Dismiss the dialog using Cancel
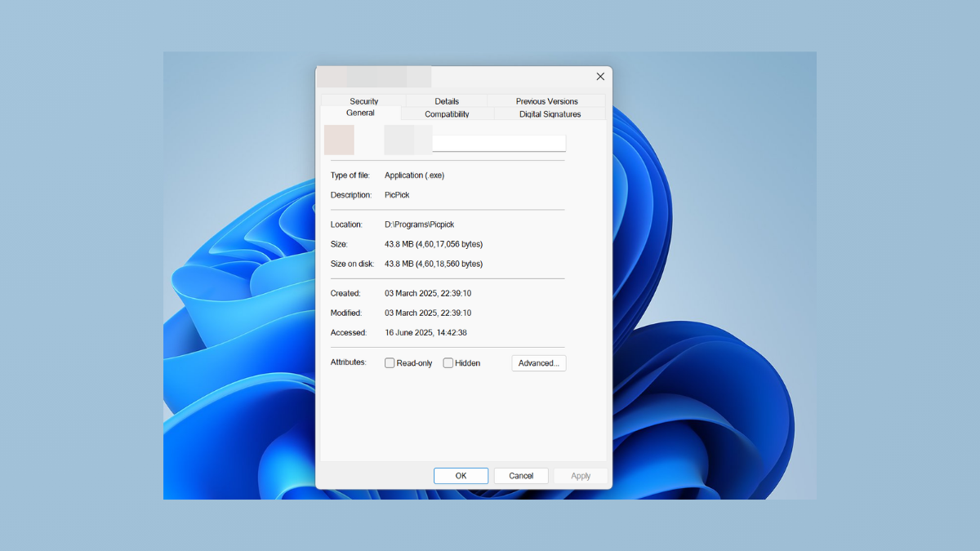Screen dimensions: 980x551 coord(521,475)
